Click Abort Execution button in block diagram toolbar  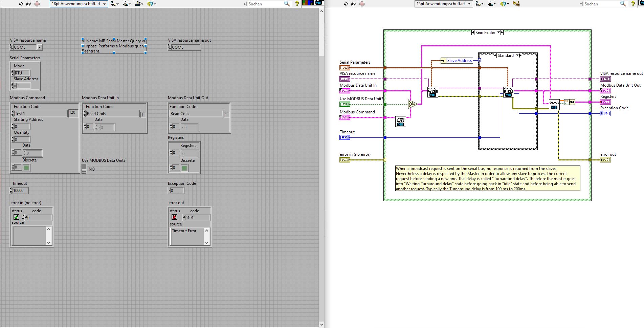pyautogui.click(x=362, y=4)
